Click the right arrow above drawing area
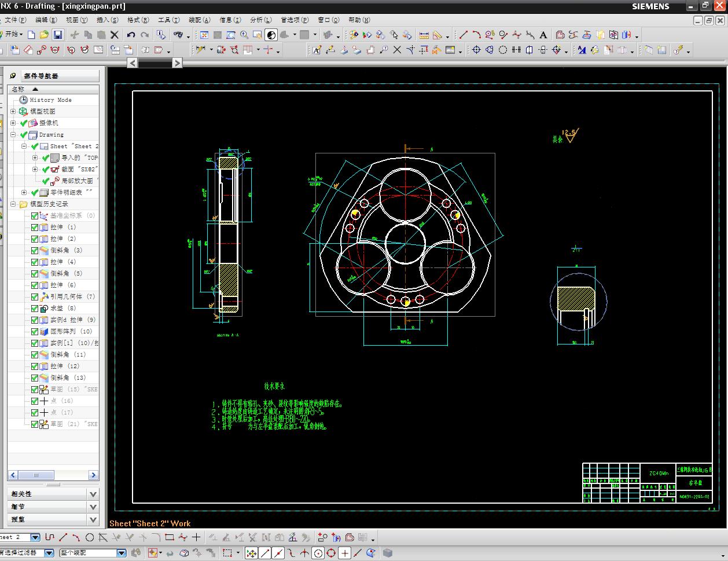The image size is (728, 561). (177, 63)
